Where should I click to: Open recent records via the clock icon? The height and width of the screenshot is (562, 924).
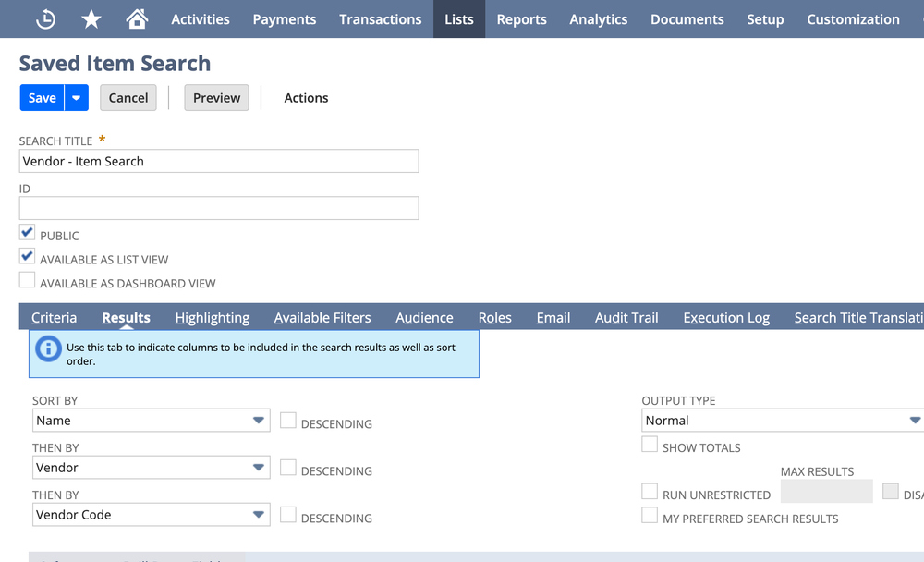coord(44,18)
